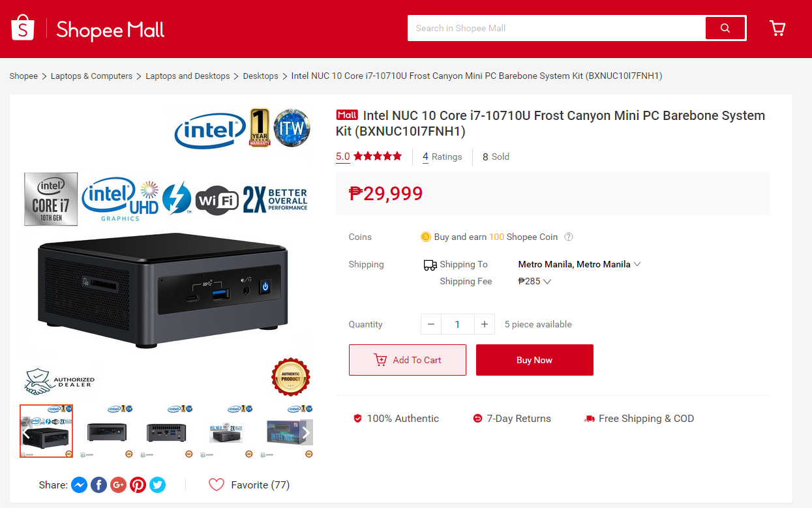Click the Shopee Coin help icon

pos(569,237)
